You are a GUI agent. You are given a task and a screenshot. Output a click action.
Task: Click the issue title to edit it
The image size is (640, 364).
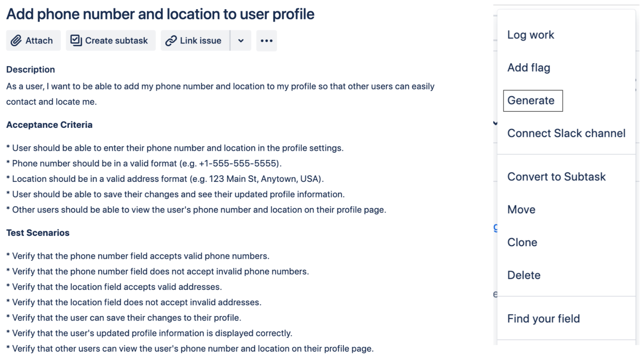(160, 14)
